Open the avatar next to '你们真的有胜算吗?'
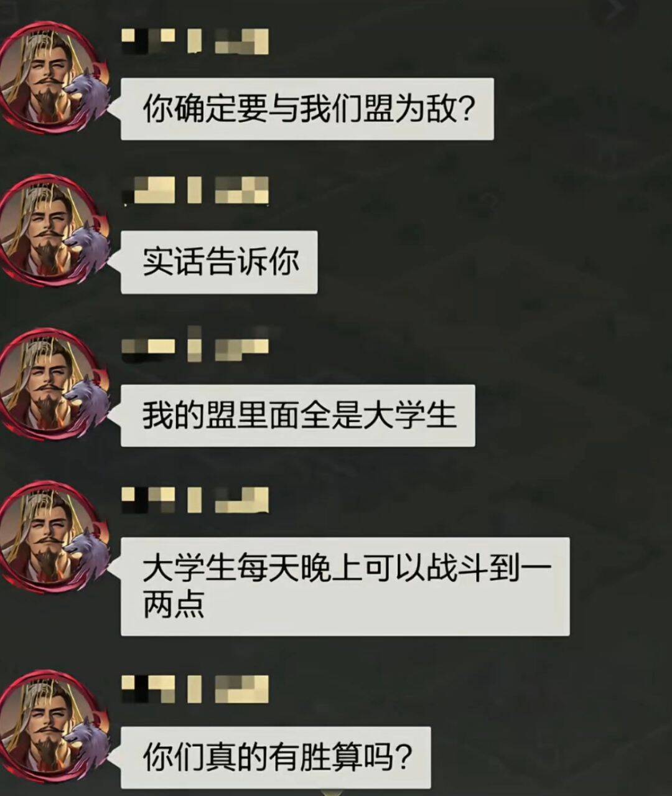The image size is (672, 796). 55,726
